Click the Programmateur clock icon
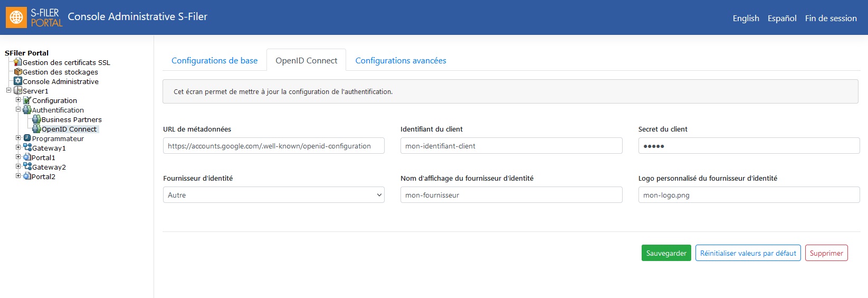This screenshot has height=298, width=868. click(x=27, y=138)
